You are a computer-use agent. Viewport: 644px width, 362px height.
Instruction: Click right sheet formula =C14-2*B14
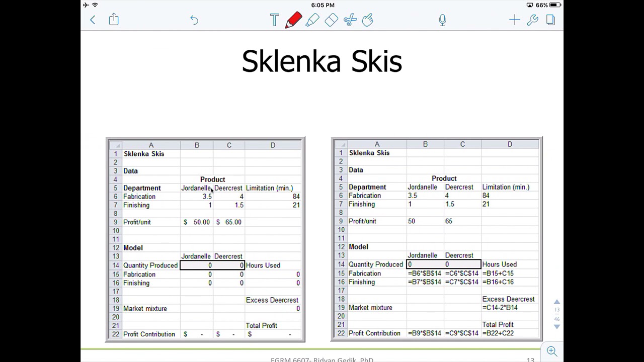tap(500, 308)
